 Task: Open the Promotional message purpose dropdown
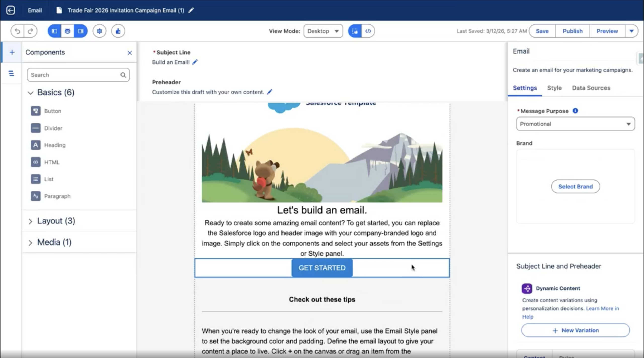point(575,124)
